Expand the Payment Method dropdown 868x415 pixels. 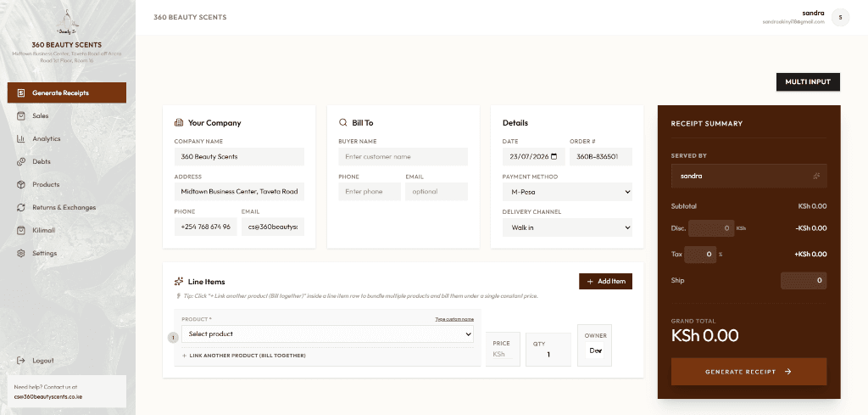click(567, 193)
